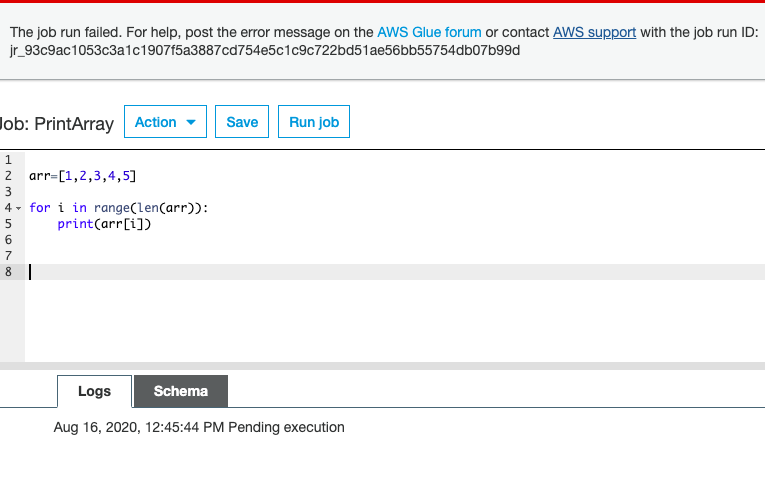Switch to the Logs tab
Image resolution: width=765 pixels, height=492 pixels.
[95, 391]
